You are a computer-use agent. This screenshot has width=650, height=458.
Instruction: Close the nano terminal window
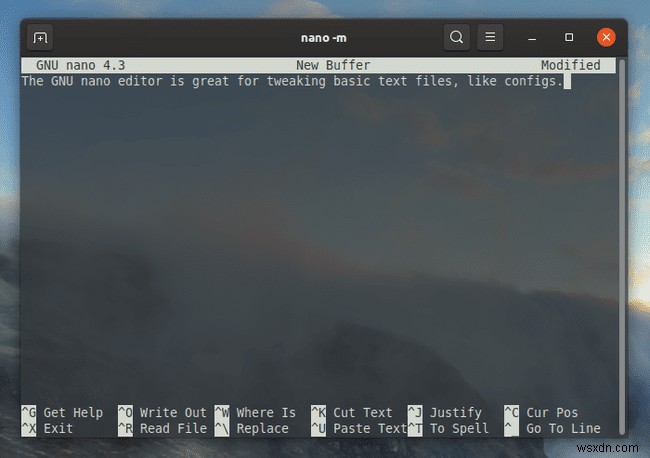click(x=606, y=37)
